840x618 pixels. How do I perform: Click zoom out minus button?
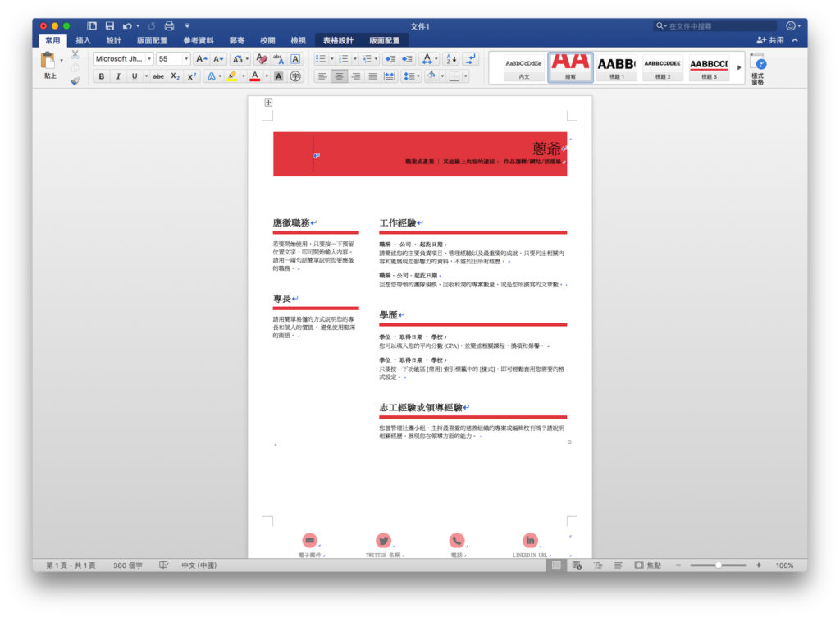[678, 565]
